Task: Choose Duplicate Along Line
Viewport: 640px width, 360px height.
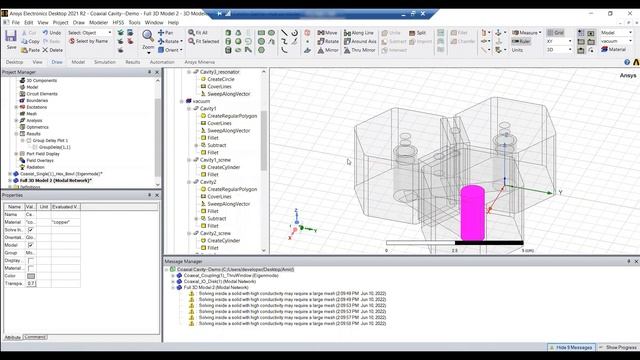Action: [359, 33]
